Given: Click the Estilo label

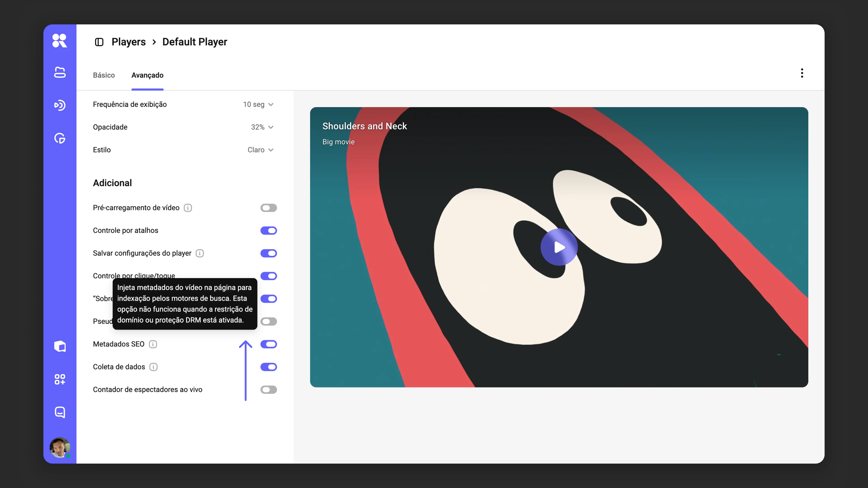Looking at the screenshot, I should [102, 150].
